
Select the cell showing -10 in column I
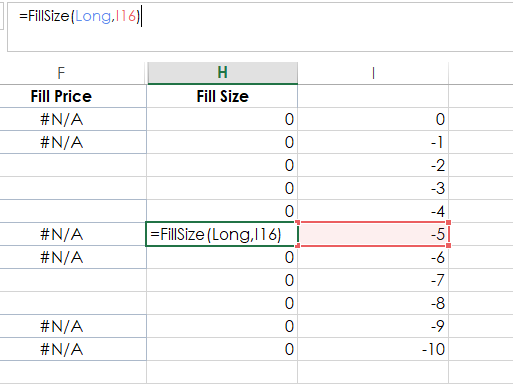(x=373, y=349)
